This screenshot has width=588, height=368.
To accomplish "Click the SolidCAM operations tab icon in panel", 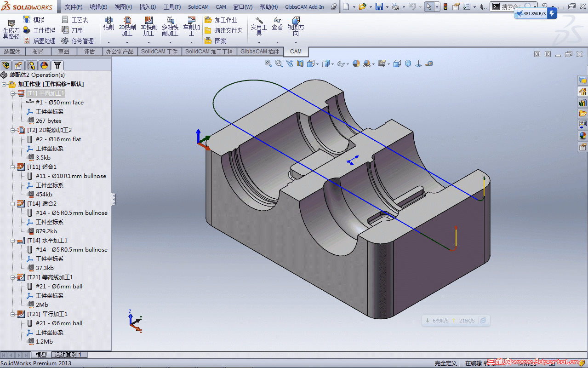I will pos(57,65).
